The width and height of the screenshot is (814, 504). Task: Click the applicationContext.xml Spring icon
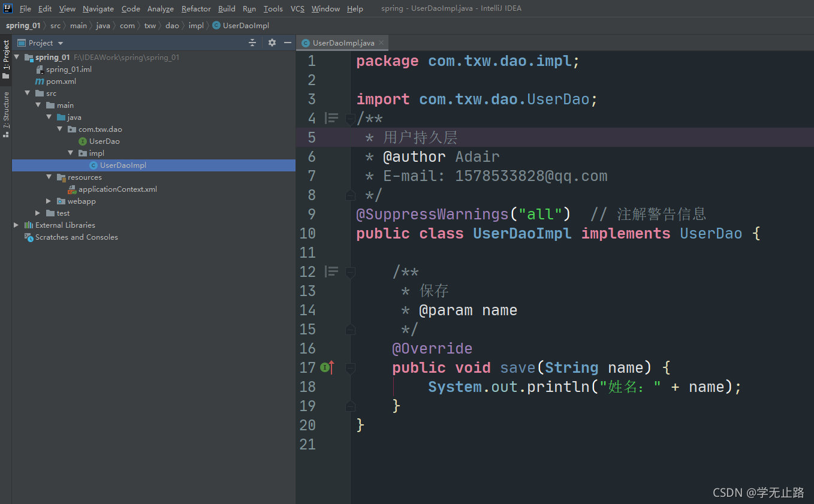[72, 189]
